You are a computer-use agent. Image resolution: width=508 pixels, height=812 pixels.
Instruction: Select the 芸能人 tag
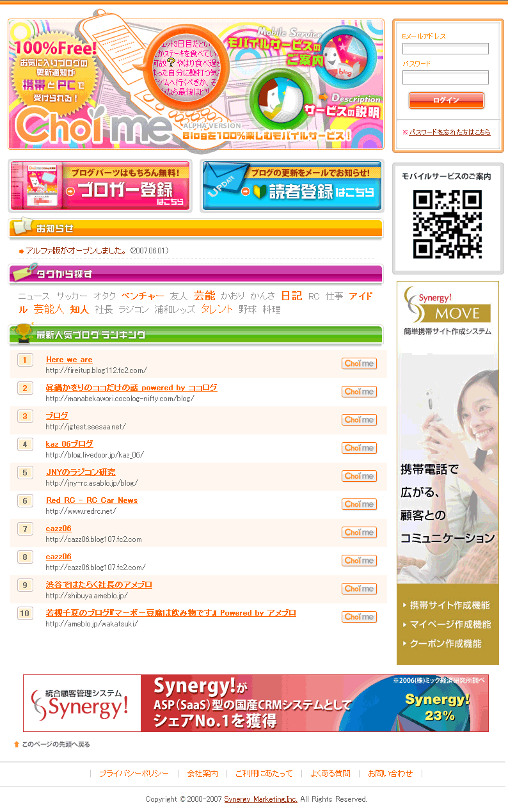coord(49,309)
